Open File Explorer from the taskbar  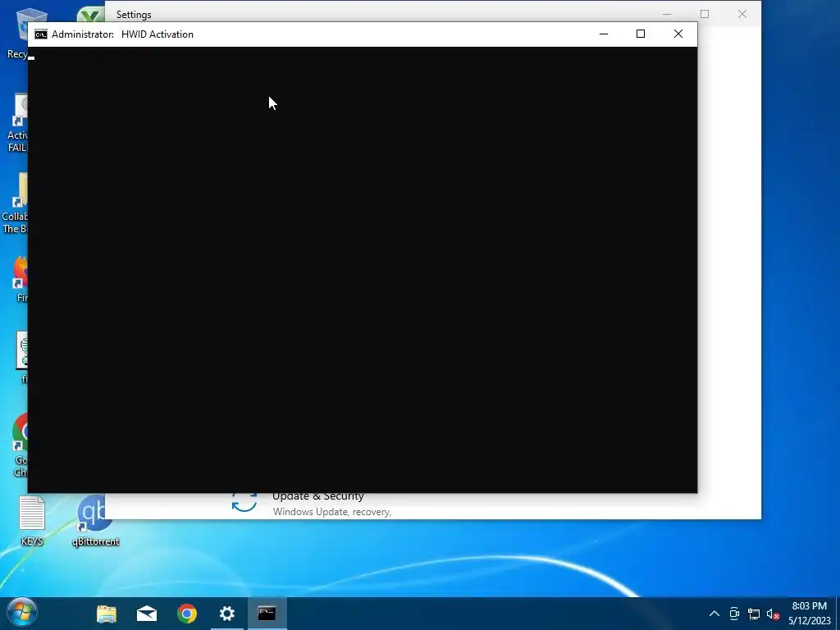tap(107, 614)
